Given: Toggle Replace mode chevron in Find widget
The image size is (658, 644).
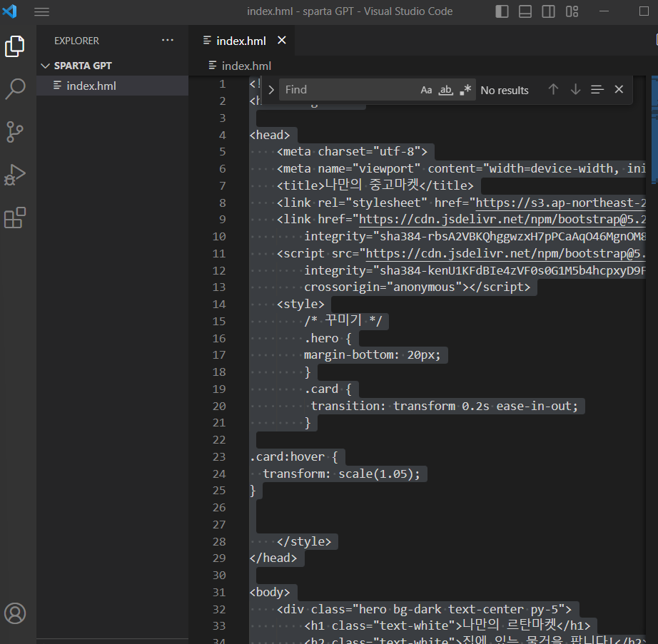Looking at the screenshot, I should [x=271, y=90].
